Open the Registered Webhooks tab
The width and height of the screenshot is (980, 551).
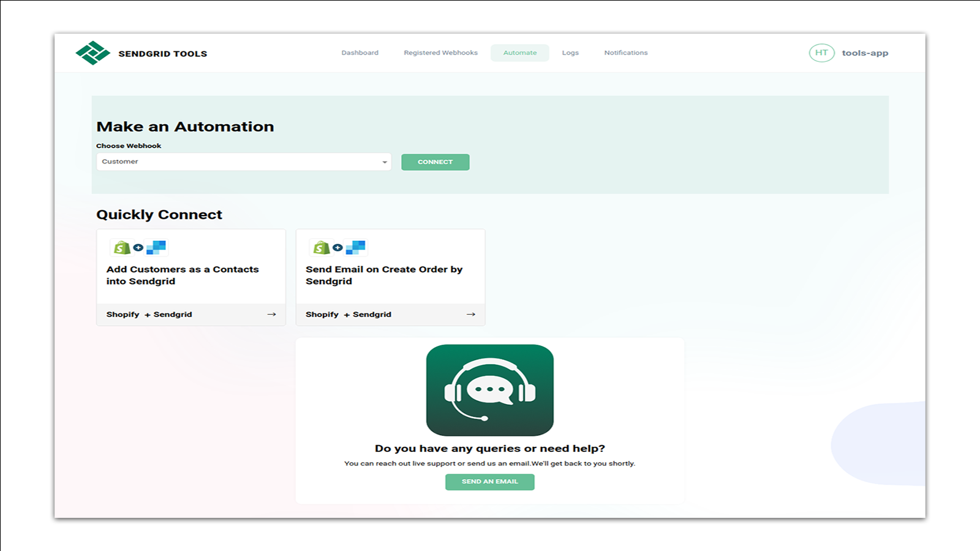coord(440,53)
